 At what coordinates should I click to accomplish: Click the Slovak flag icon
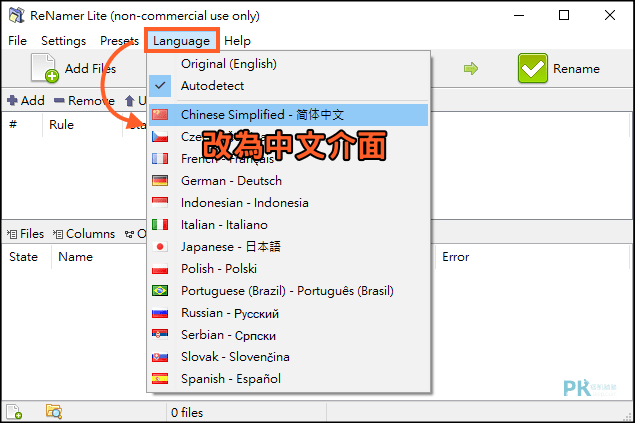(x=160, y=357)
